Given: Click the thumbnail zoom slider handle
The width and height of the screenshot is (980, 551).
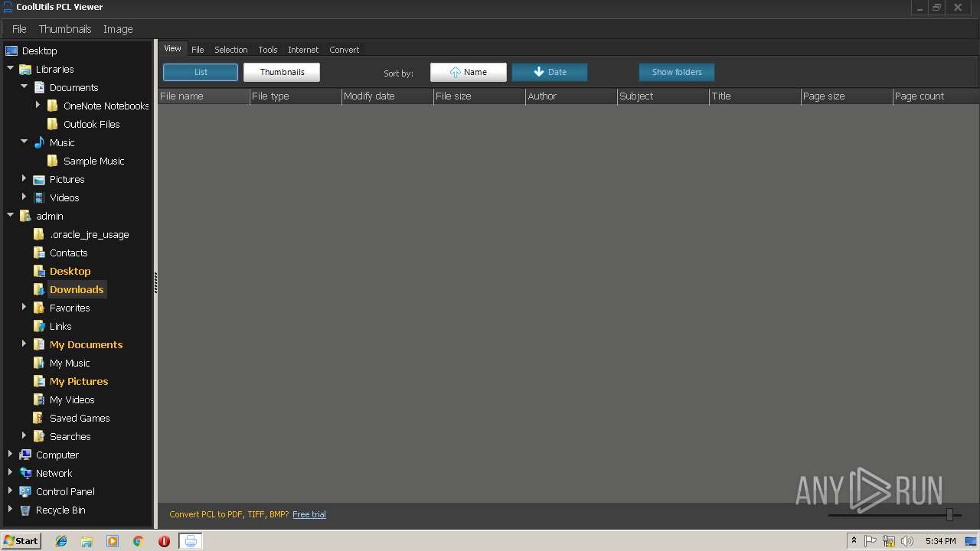Looking at the screenshot, I should pos(949,515).
